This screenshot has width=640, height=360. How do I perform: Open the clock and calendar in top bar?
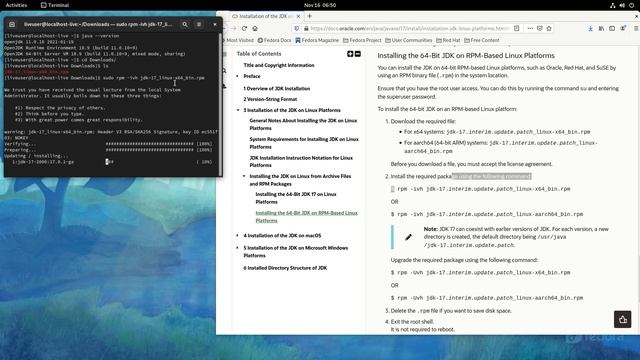(x=320, y=5)
